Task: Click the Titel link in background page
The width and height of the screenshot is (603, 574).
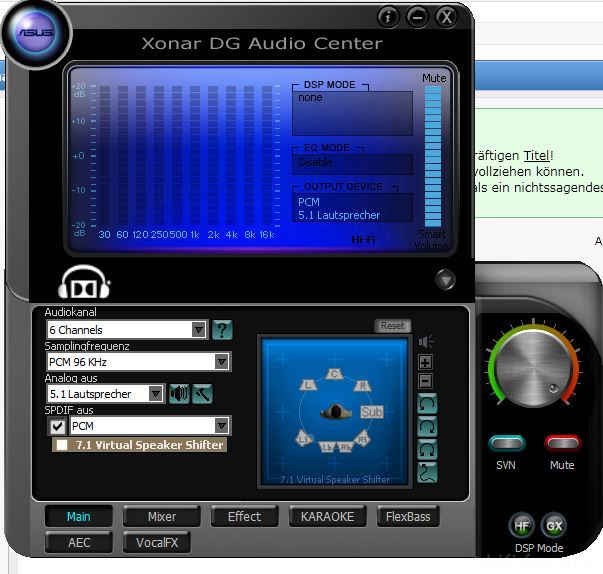Action: pyautogui.click(x=537, y=155)
